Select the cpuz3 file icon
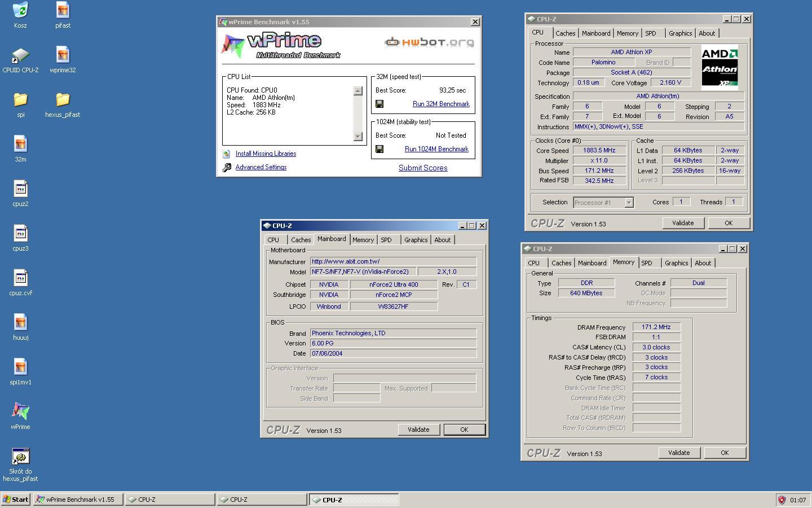The height and width of the screenshot is (508, 812). (20, 233)
